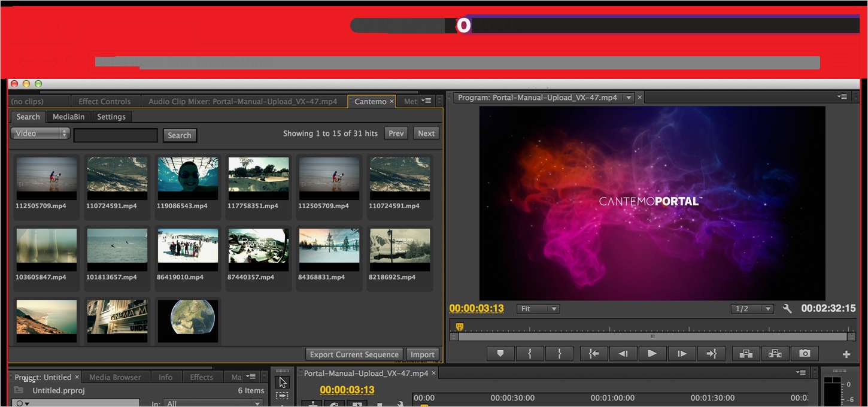Open the 1/2 playback resolution dropdown
The width and height of the screenshot is (868, 407).
[x=752, y=309]
